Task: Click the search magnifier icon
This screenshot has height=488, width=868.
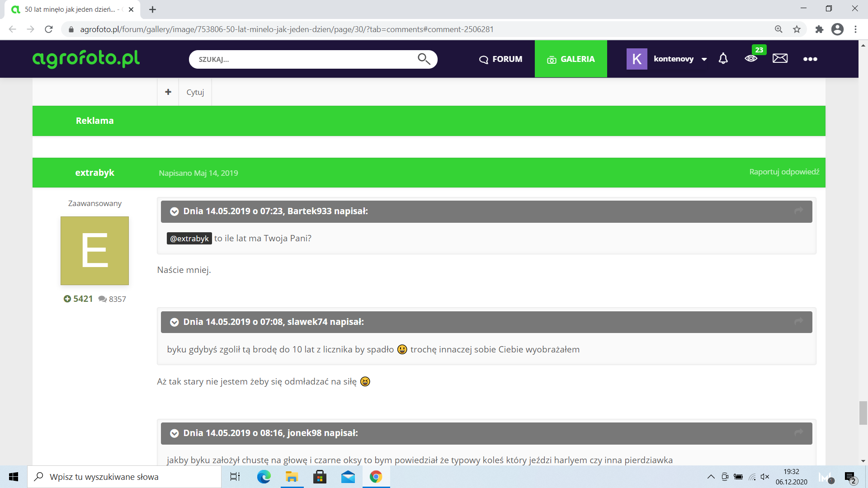Action: [424, 59]
